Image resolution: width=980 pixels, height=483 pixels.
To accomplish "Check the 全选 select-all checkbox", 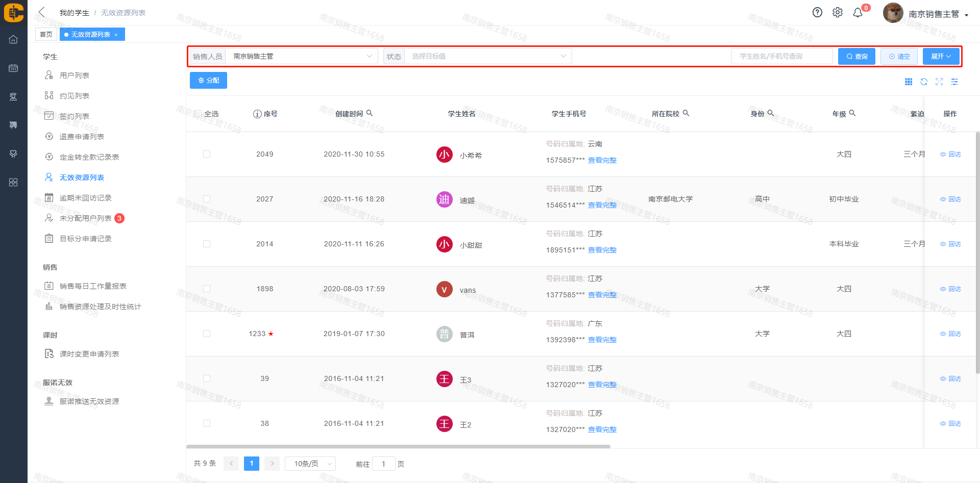I will (198, 114).
